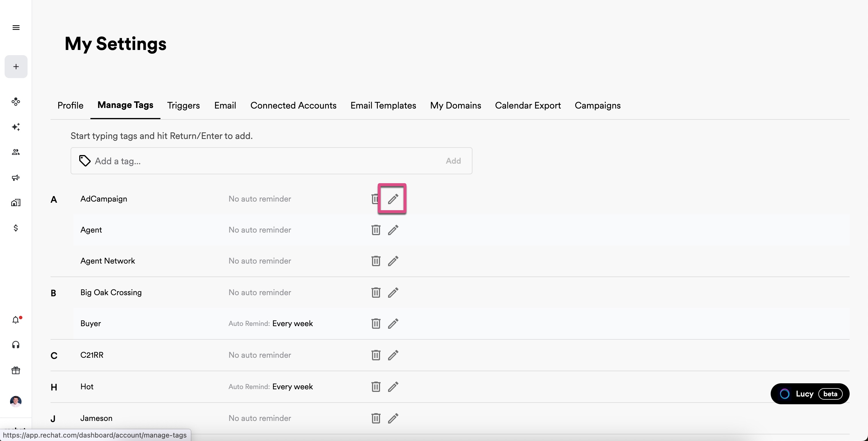Viewport: 868px width, 441px height.
Task: Open the marketing megaphone icon in sidebar
Action: click(16, 178)
